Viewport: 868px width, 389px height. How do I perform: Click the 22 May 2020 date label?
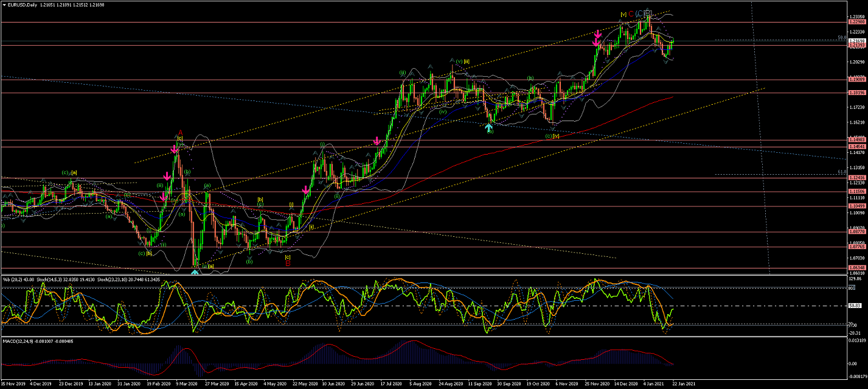pyautogui.click(x=304, y=384)
